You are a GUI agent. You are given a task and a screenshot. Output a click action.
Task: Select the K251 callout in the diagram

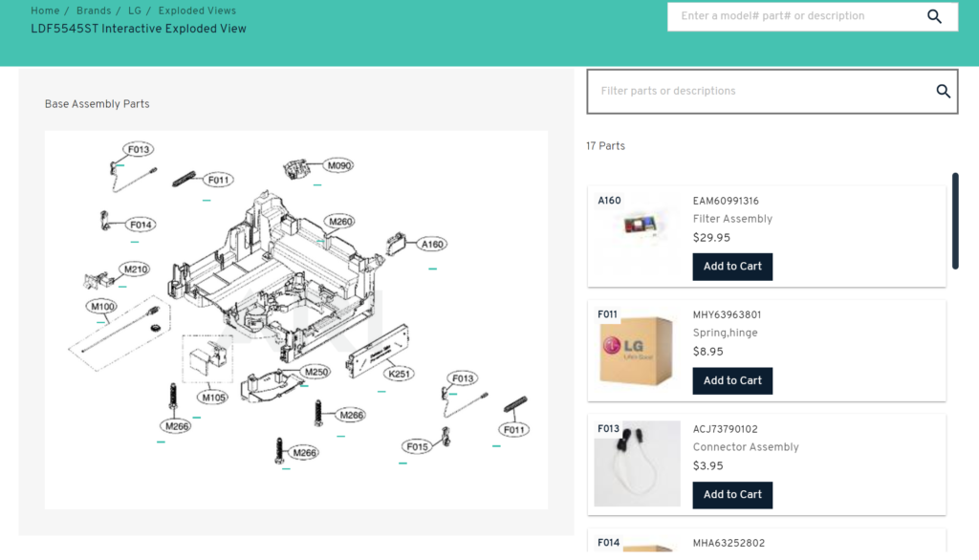(399, 375)
